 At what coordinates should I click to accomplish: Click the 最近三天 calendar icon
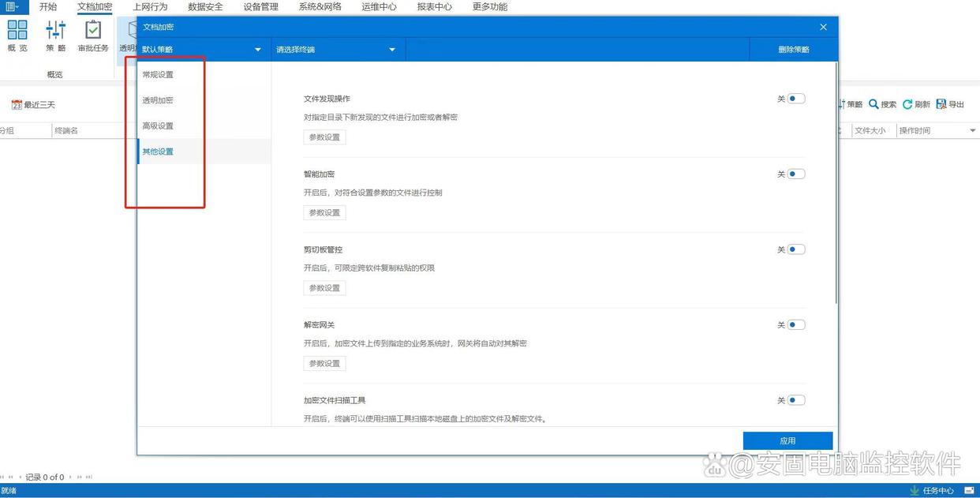[x=17, y=105]
